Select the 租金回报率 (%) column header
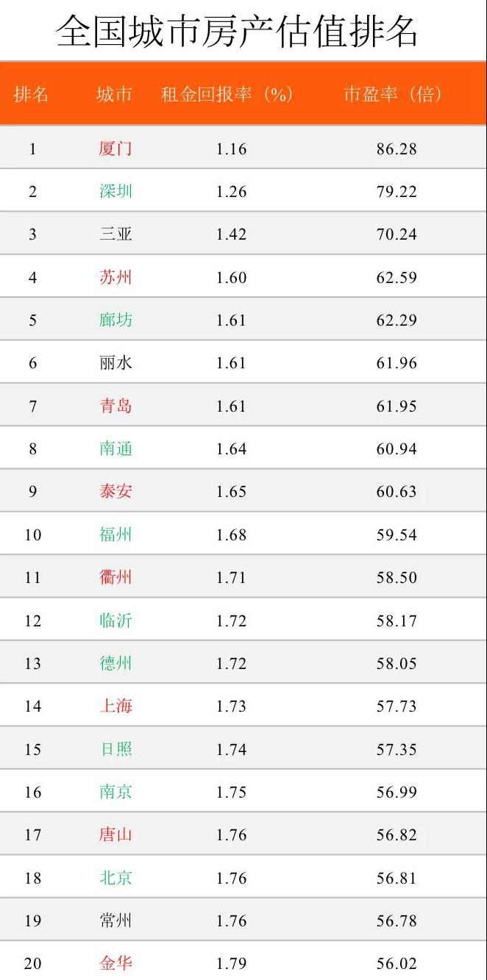 pyautogui.click(x=227, y=94)
